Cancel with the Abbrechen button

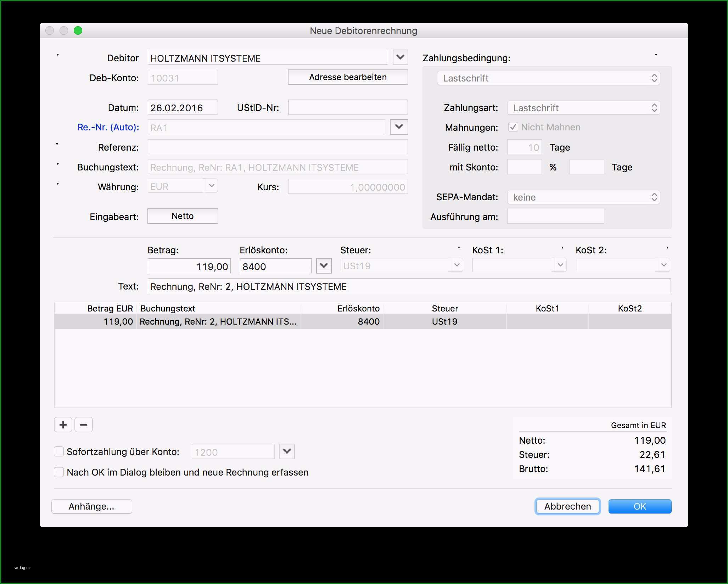(x=567, y=506)
